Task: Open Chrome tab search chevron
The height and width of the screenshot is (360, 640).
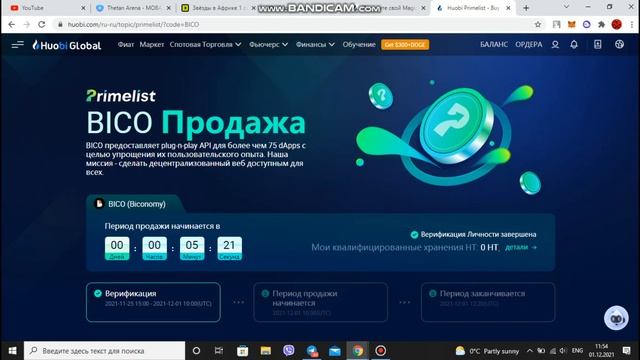Action: [x=566, y=7]
